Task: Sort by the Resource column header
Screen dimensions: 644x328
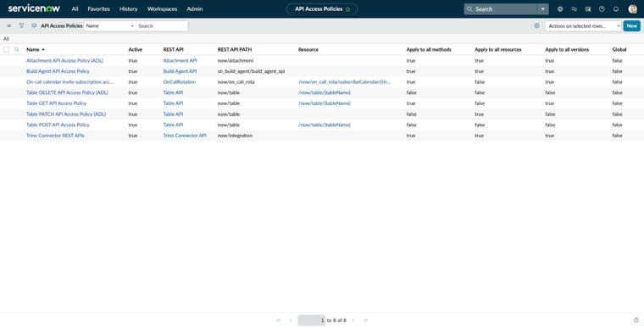Action: pos(308,50)
